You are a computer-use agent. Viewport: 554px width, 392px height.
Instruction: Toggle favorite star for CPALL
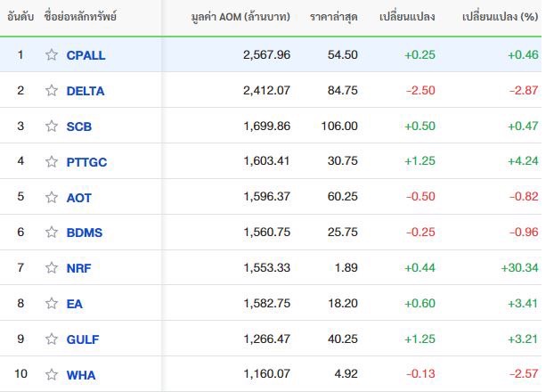(52, 54)
